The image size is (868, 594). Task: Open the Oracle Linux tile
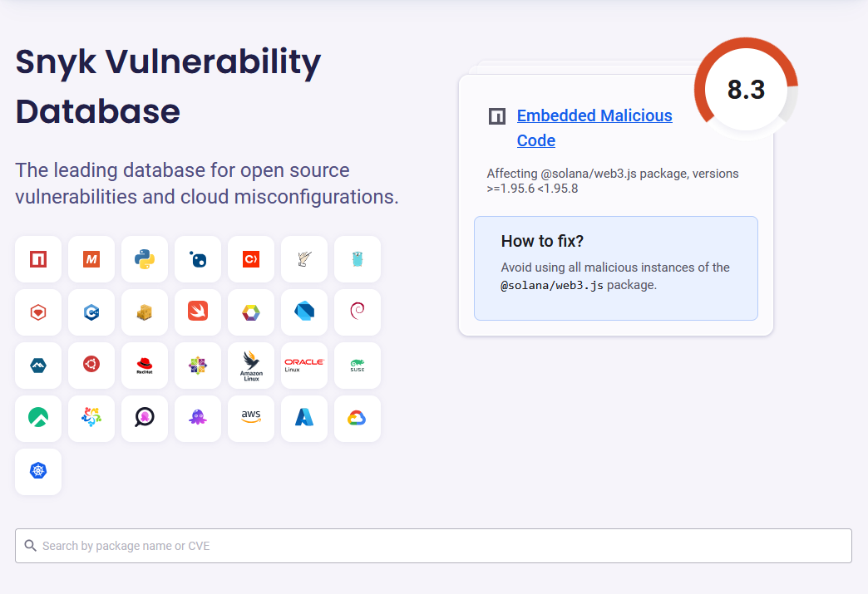click(x=304, y=365)
